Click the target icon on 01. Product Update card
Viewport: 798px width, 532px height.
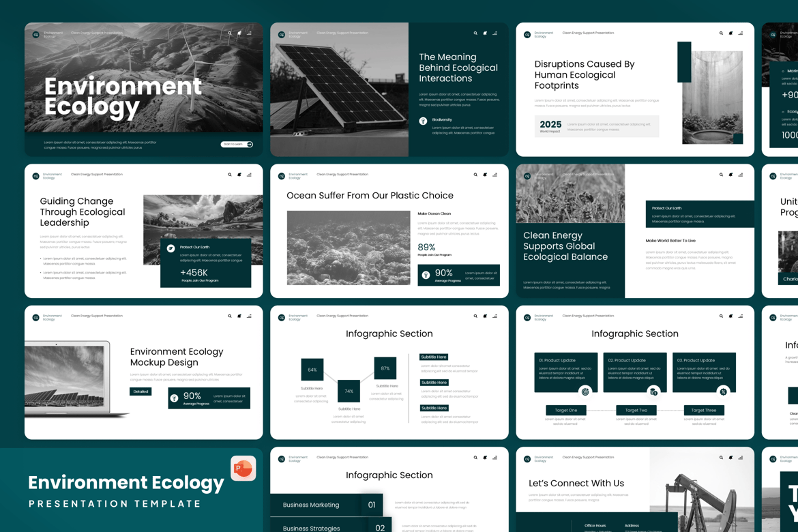point(585,391)
